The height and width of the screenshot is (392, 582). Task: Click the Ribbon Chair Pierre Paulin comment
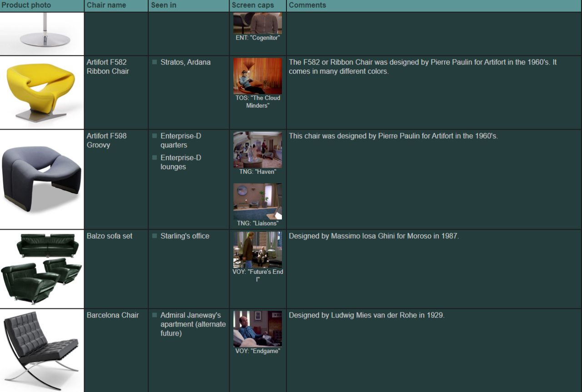pyautogui.click(x=423, y=66)
